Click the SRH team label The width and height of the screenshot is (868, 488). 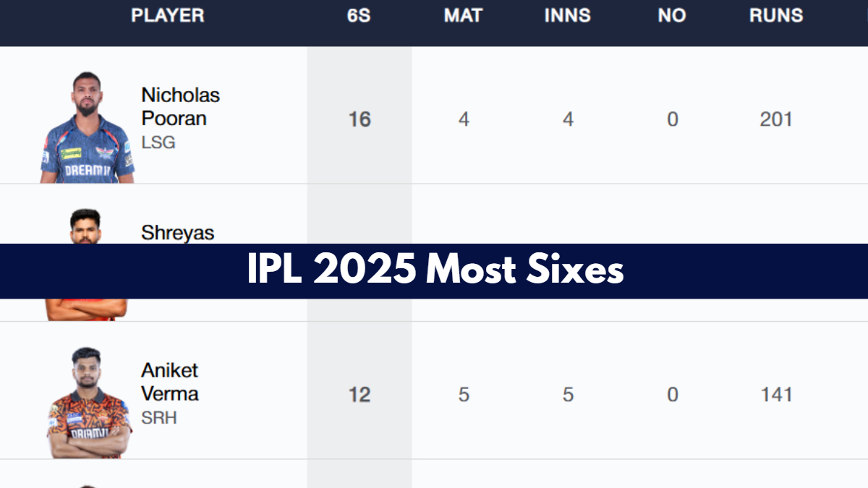coord(159,418)
